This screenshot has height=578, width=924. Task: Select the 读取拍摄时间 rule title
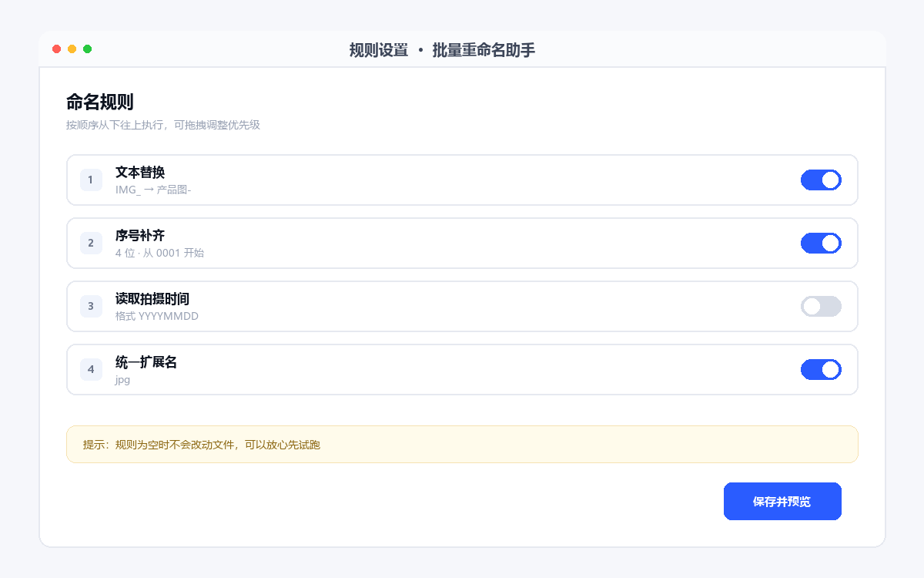click(152, 299)
